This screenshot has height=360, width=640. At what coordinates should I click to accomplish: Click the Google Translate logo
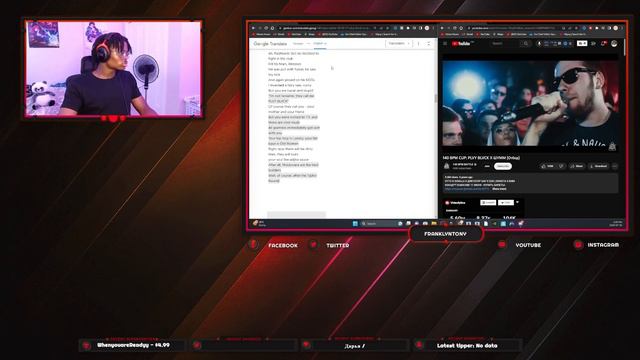click(x=270, y=43)
